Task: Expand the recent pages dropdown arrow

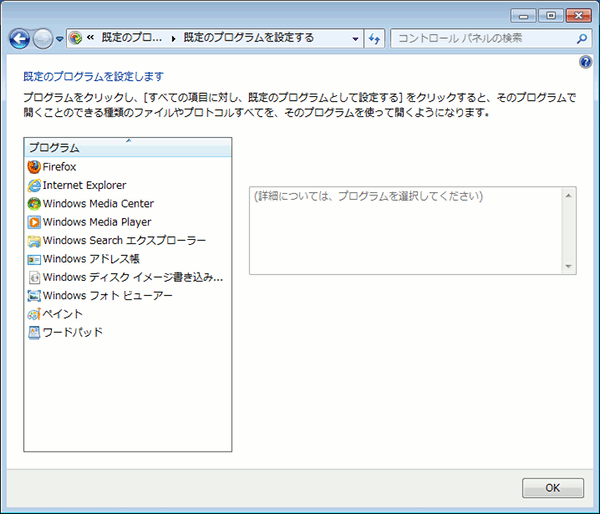Action: pyautogui.click(x=60, y=39)
